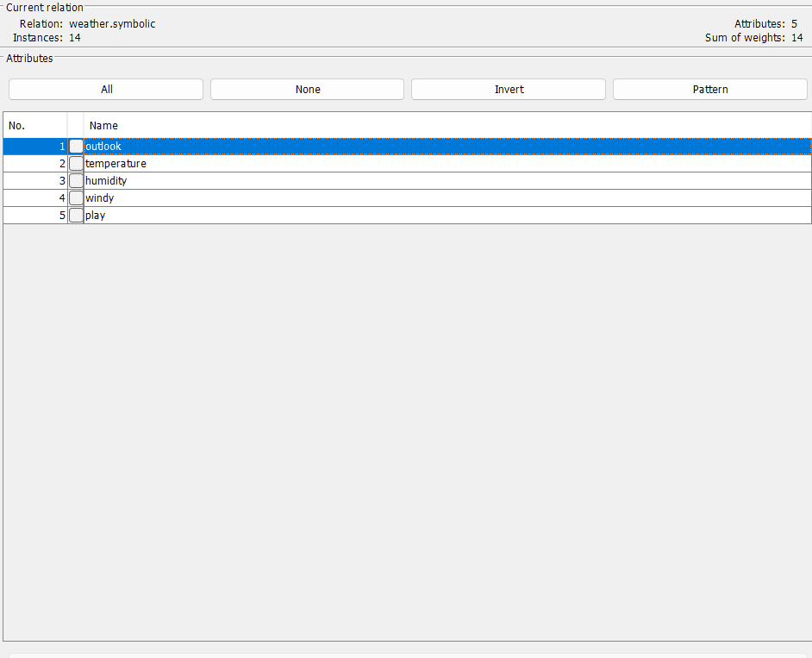Select the None button
The image size is (812, 658).
307,89
